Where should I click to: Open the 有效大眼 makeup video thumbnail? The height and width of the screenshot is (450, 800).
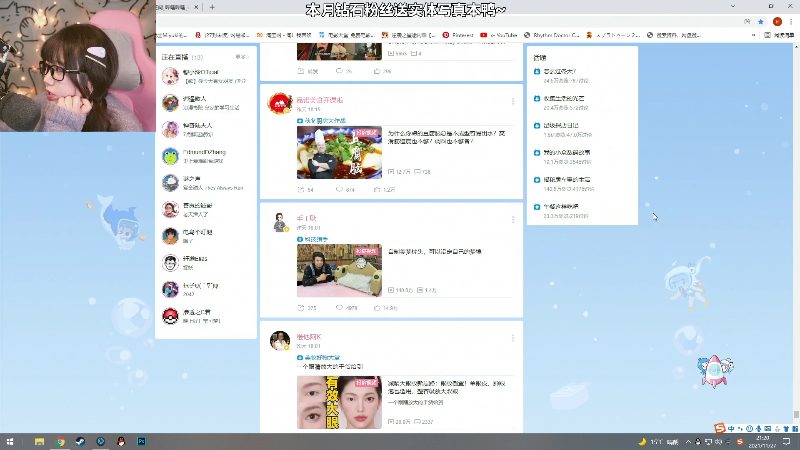click(339, 403)
